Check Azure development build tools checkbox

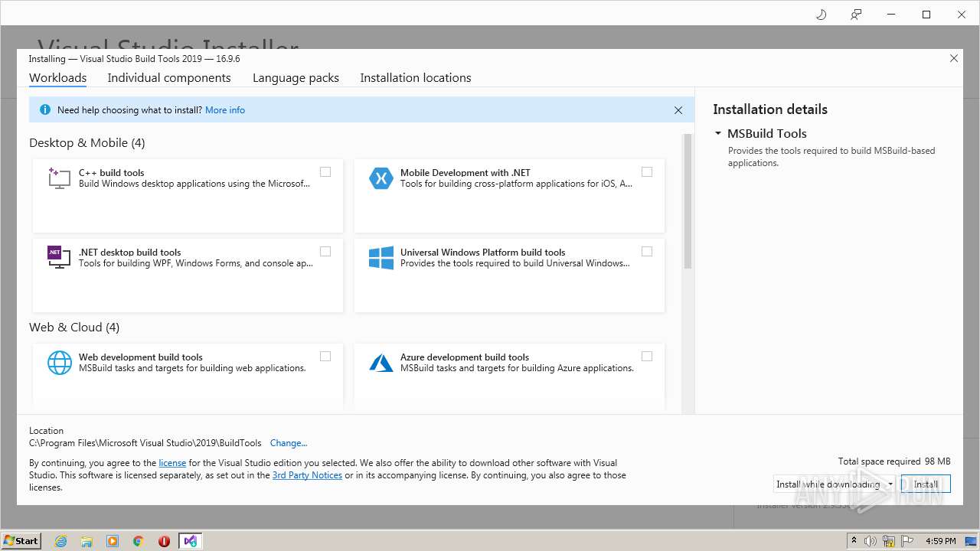(647, 356)
